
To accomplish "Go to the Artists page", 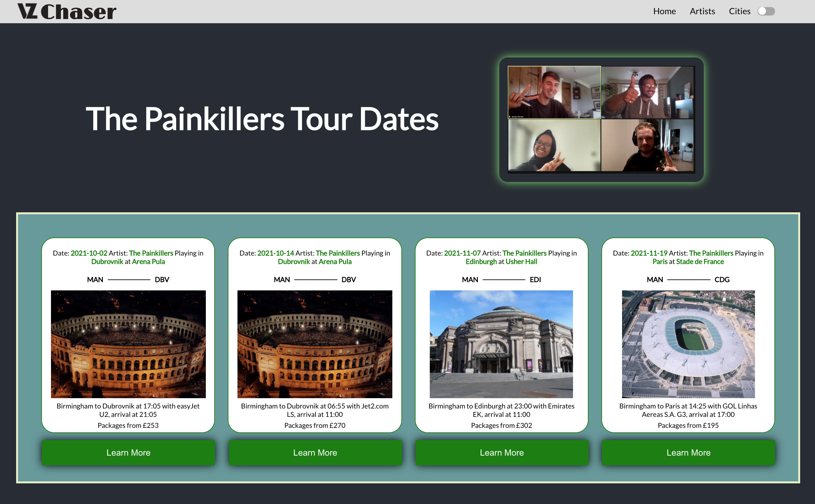I will 702,11.
